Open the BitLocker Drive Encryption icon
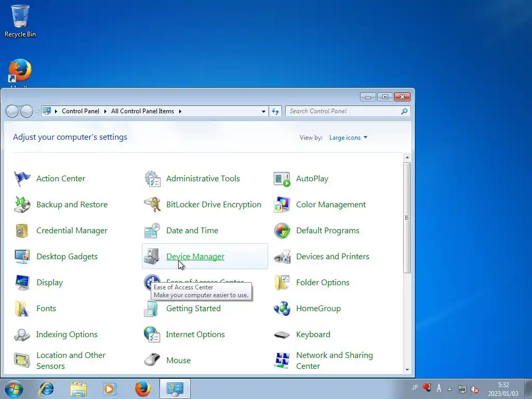The height and width of the screenshot is (399, 532). point(152,205)
